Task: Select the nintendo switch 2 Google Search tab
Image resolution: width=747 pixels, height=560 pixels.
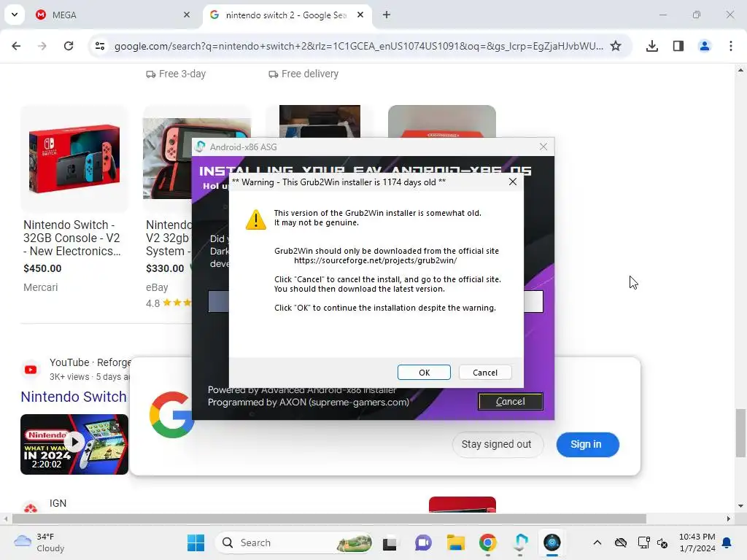Action: (286, 15)
